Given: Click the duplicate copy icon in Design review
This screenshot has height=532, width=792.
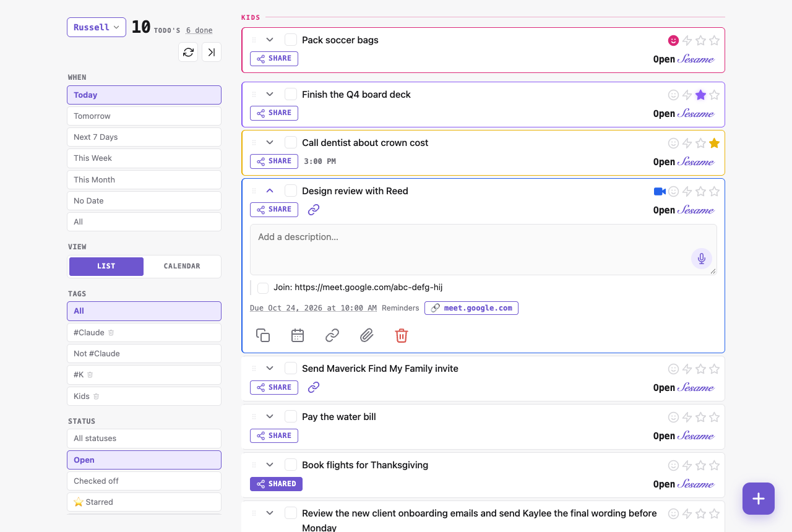Looking at the screenshot, I should [263, 335].
